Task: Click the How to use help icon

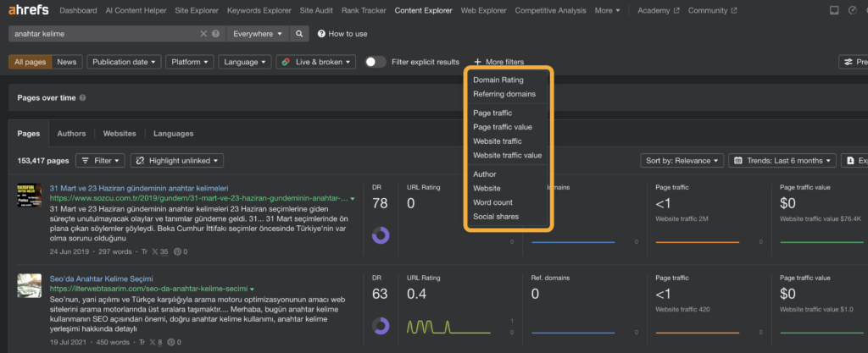Action: 321,34
